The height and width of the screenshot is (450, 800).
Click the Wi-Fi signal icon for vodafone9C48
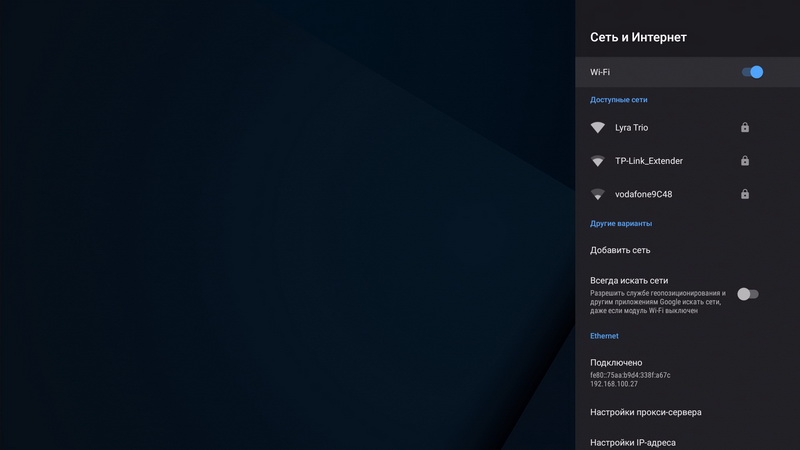[598, 194]
